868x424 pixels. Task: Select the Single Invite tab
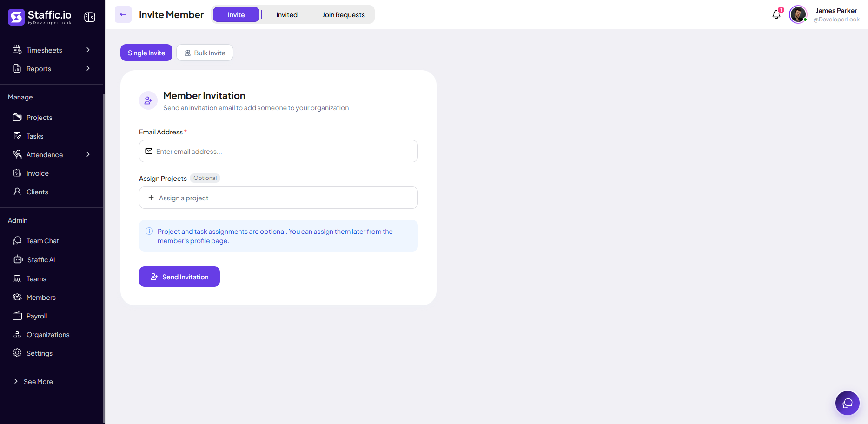146,53
